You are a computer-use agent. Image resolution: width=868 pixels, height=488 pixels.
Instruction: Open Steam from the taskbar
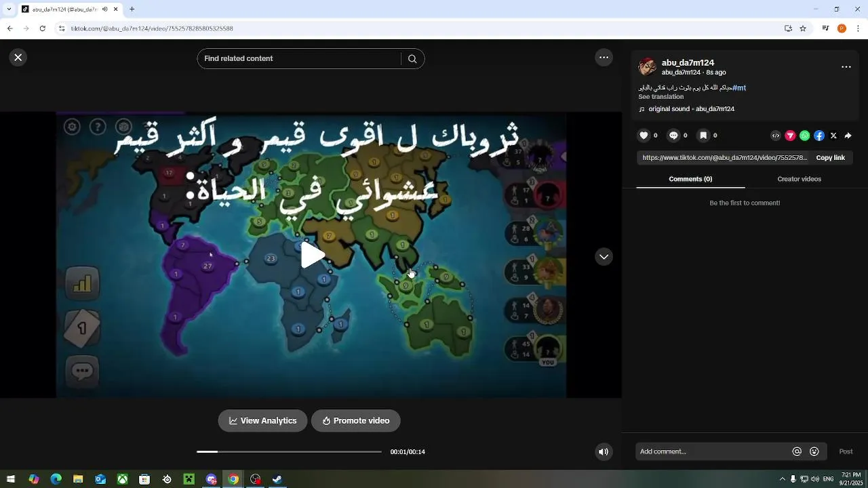(x=277, y=479)
